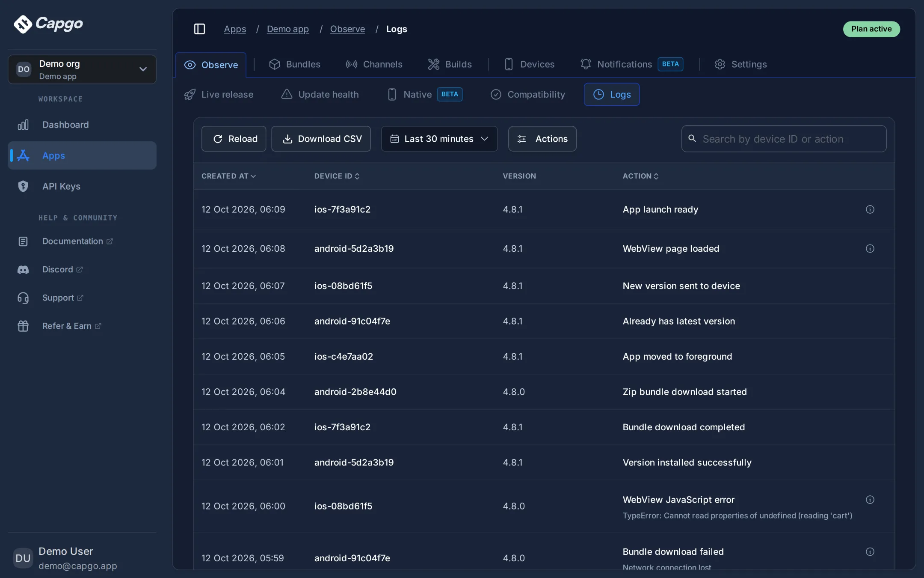Open the Notifications beta tab
Screen dimensions: 924x578
[x=632, y=64]
